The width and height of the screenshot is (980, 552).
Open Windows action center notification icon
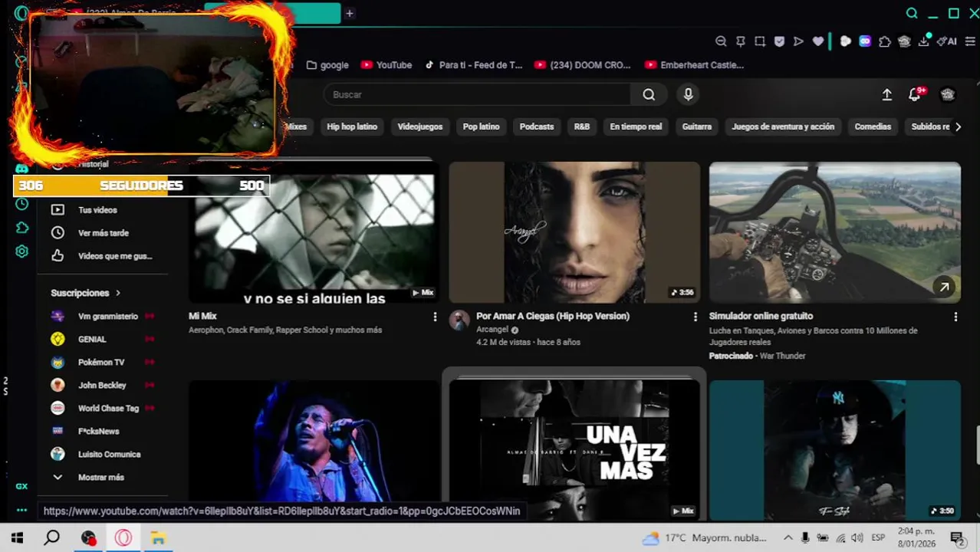tap(957, 538)
